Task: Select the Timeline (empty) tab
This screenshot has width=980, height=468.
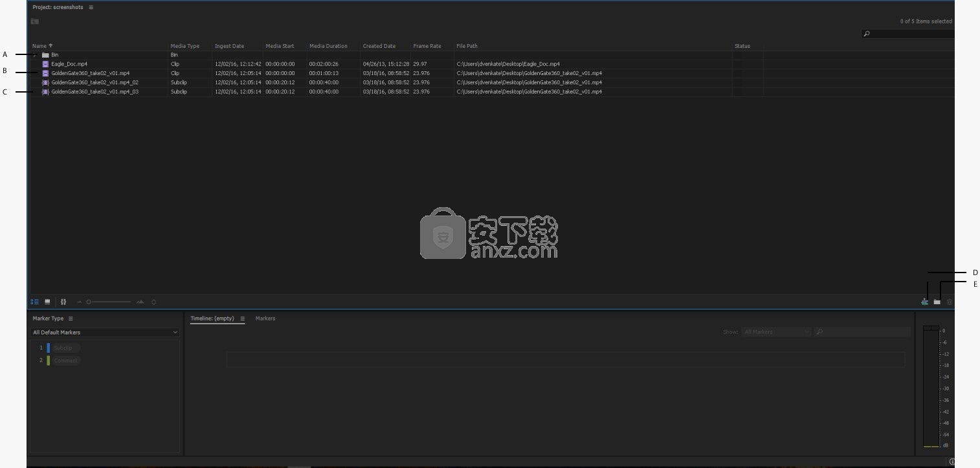Action: (x=212, y=318)
